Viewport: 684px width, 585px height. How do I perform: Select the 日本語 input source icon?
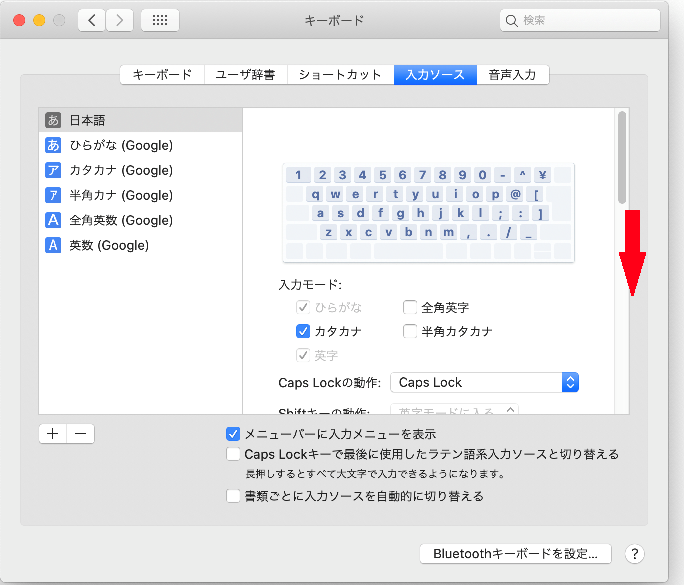click(x=54, y=120)
